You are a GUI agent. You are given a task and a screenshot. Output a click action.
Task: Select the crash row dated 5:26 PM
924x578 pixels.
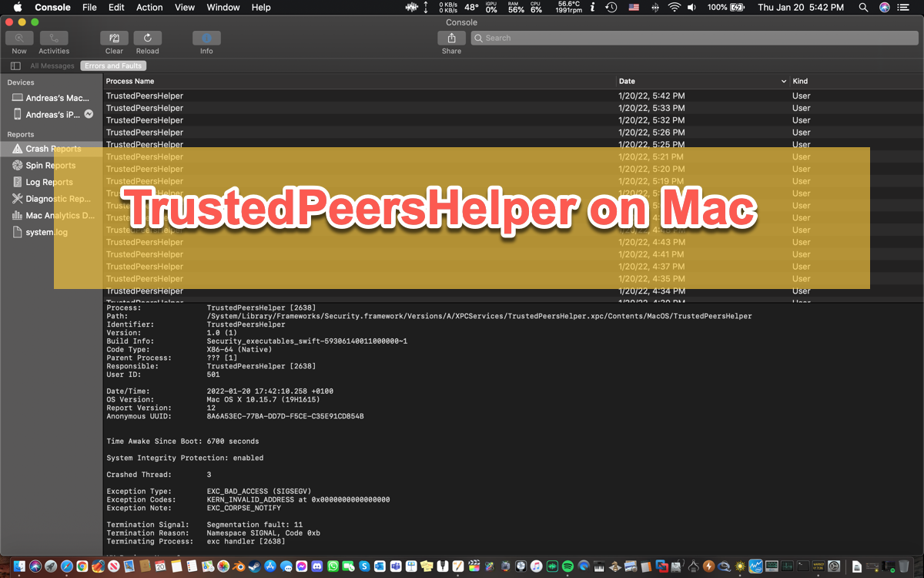514,133
